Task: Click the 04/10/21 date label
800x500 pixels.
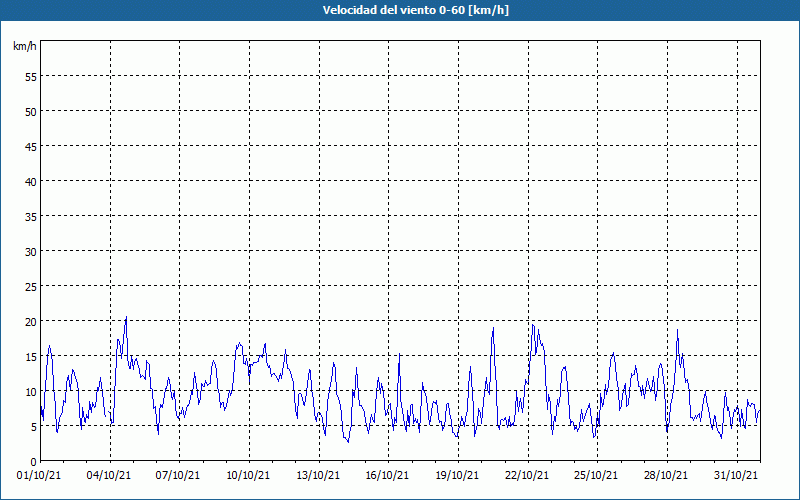Action: click(x=109, y=476)
